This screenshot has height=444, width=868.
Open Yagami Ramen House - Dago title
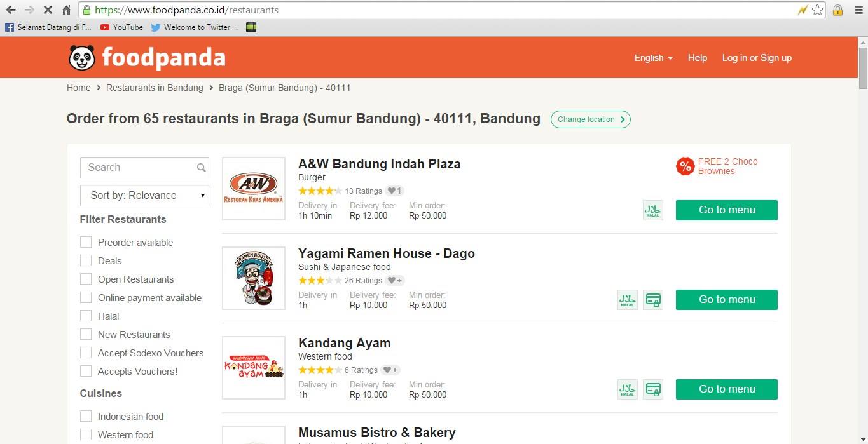387,253
